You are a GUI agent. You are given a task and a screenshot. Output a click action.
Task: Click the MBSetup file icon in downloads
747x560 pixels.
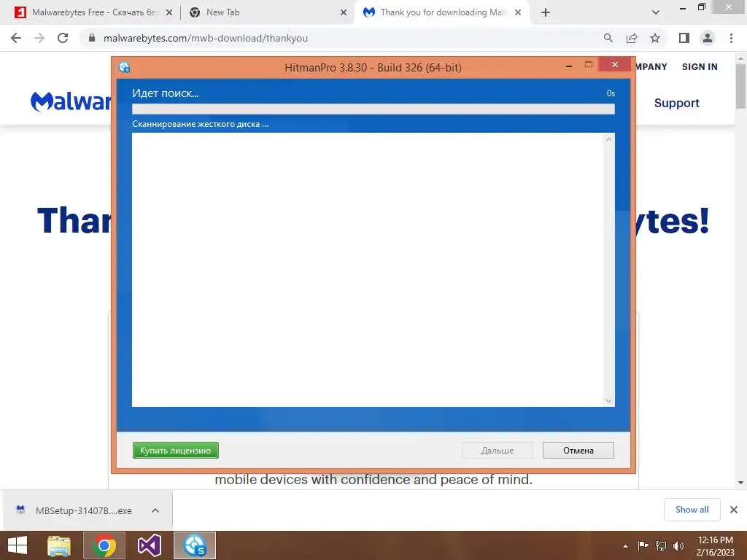click(20, 510)
